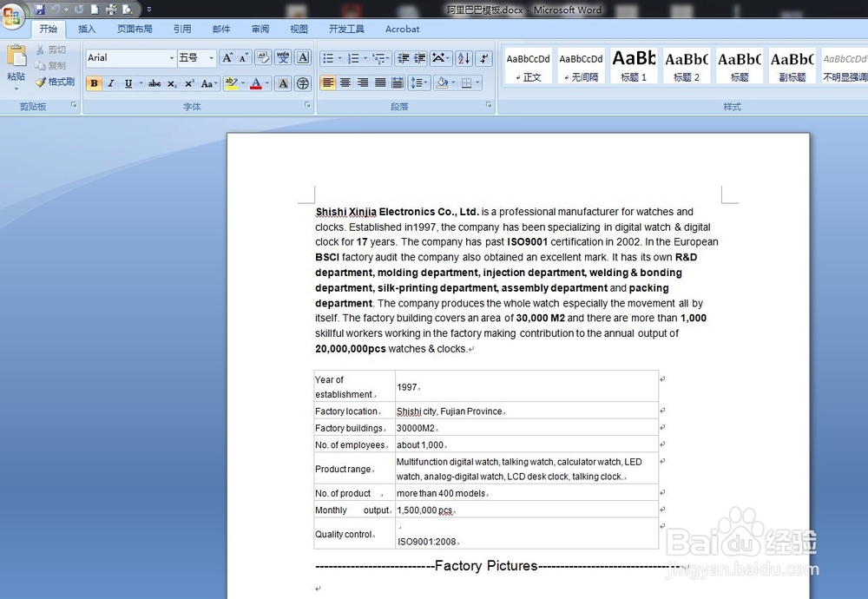The height and width of the screenshot is (599, 868).
Task: Toggle strikethrough formatting
Action: [155, 83]
